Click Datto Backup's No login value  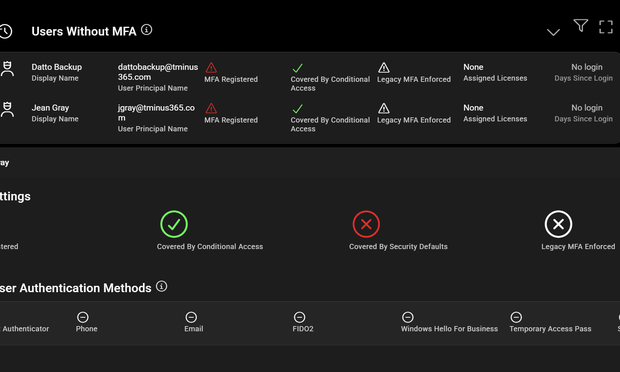click(587, 67)
